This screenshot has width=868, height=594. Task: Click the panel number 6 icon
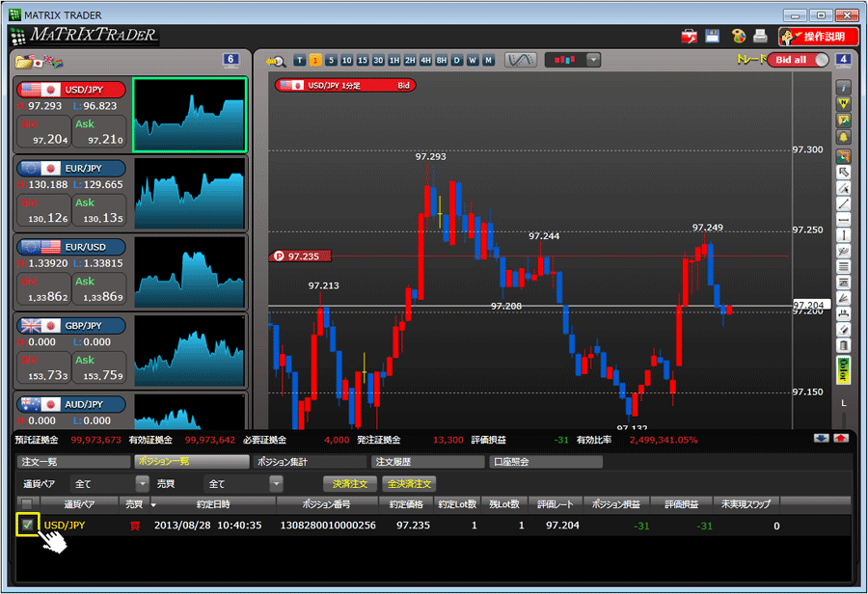pos(231,60)
